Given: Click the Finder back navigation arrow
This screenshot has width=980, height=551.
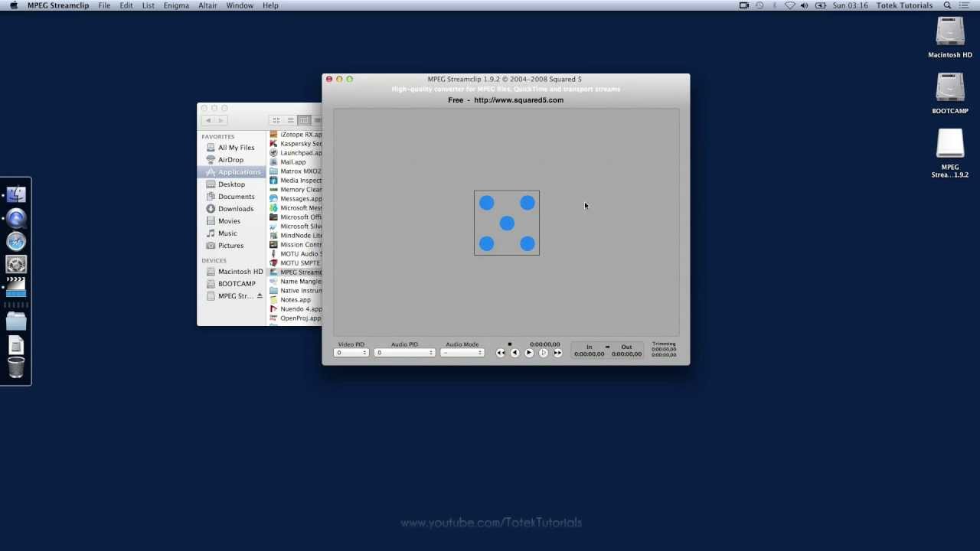Looking at the screenshot, I should (207, 120).
